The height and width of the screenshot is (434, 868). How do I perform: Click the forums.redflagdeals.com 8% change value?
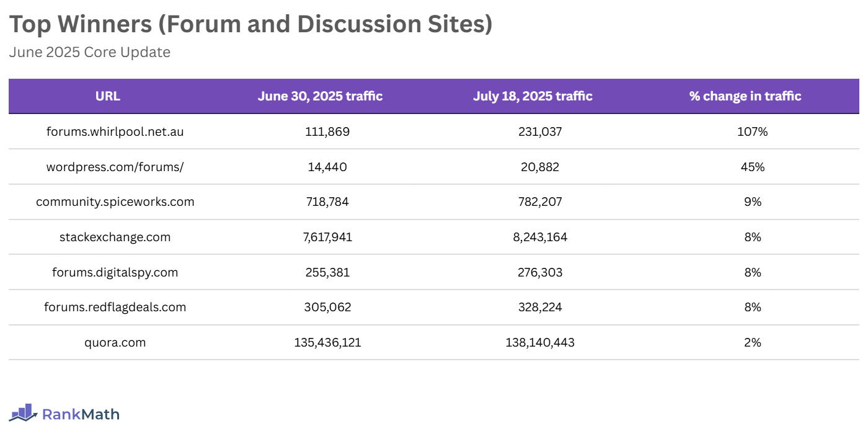tap(753, 307)
